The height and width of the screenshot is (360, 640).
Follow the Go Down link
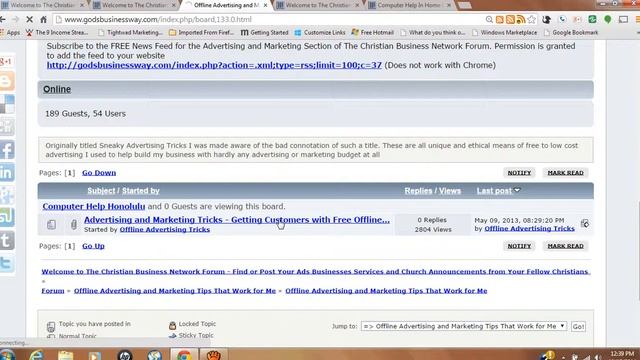[99, 173]
